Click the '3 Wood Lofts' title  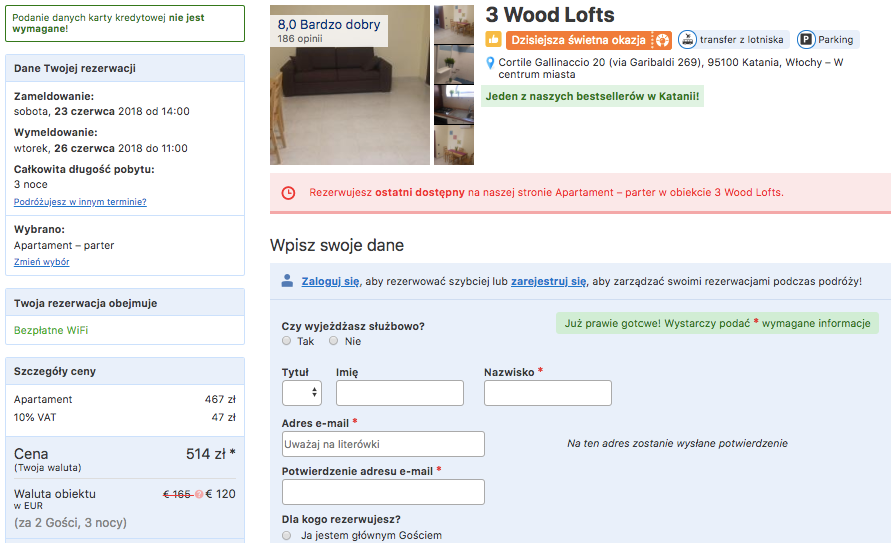[x=550, y=15]
